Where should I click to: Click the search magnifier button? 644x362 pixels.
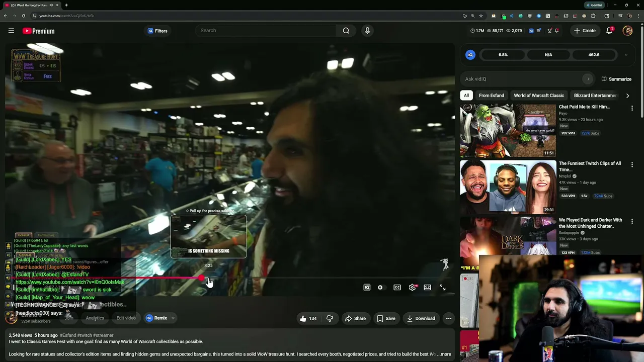[346, 31]
